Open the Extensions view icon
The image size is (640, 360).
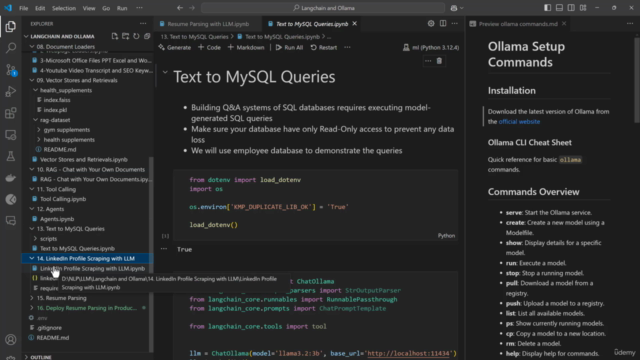[x=11, y=113]
